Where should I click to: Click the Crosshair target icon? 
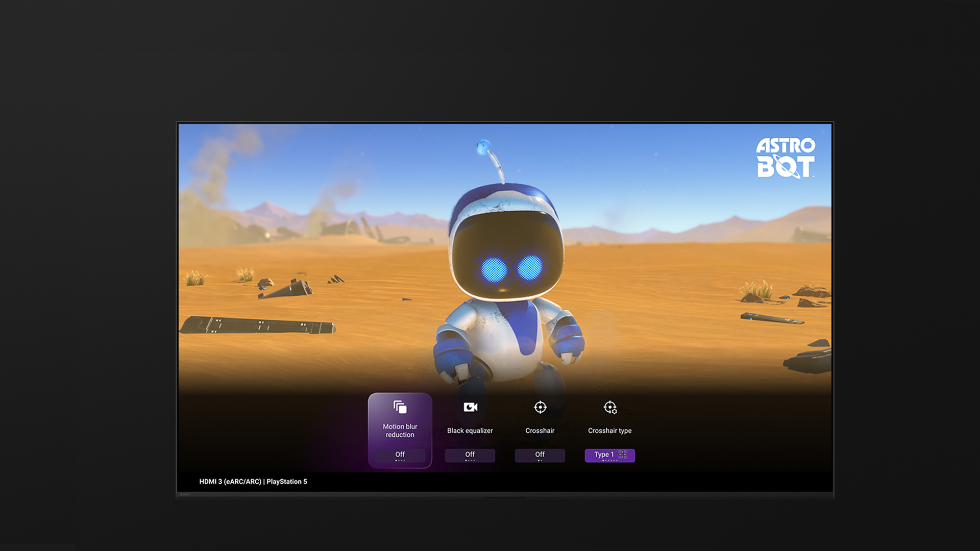coord(540,407)
